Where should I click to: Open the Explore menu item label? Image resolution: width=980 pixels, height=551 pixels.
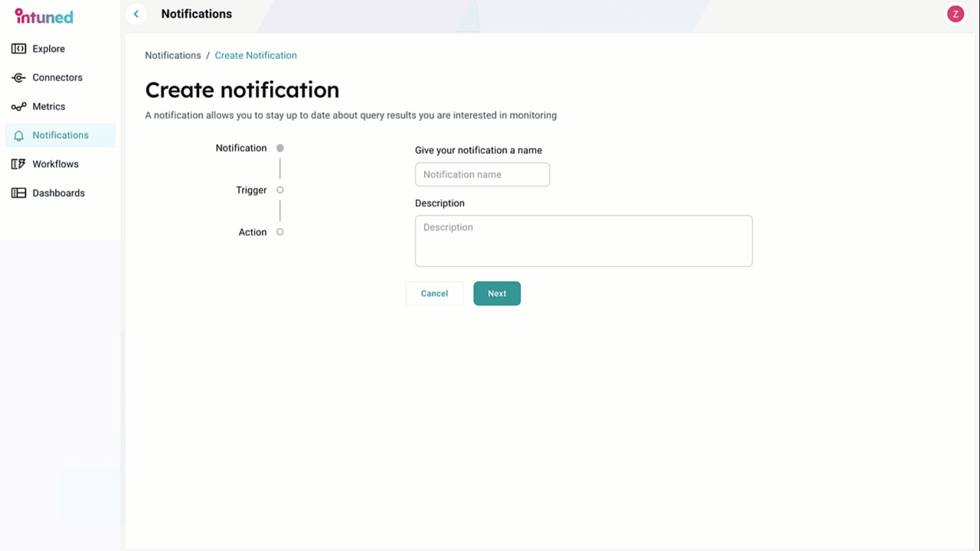pyautogui.click(x=48, y=49)
